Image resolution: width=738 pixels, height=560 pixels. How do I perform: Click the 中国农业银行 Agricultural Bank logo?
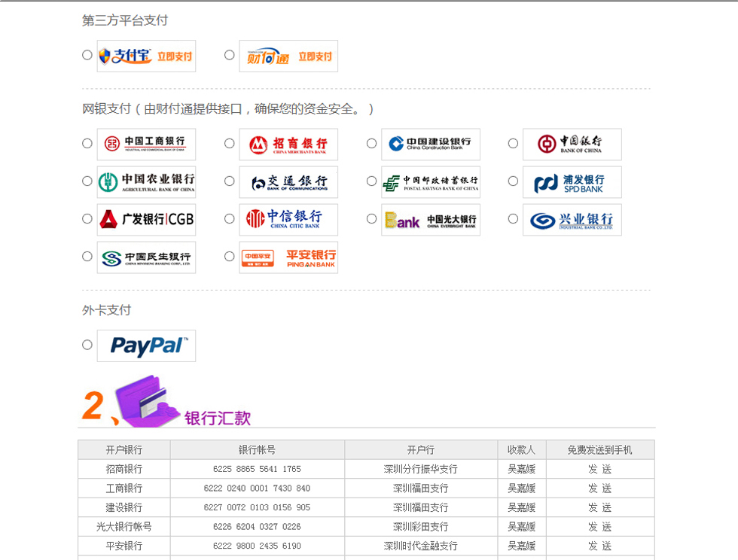(146, 182)
